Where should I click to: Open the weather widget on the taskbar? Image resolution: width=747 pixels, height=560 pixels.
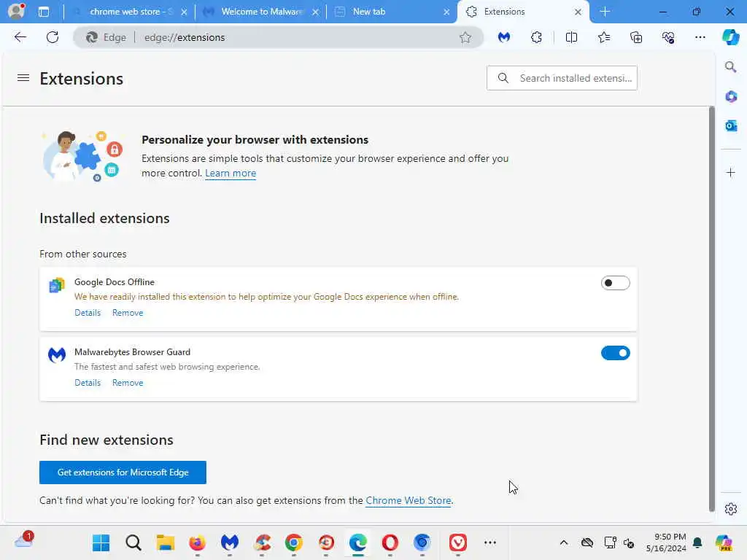point(23,540)
